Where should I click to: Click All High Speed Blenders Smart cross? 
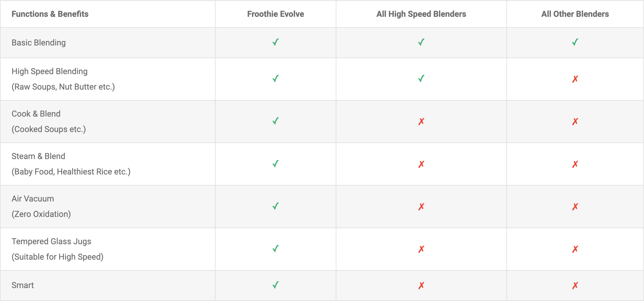pyautogui.click(x=421, y=286)
